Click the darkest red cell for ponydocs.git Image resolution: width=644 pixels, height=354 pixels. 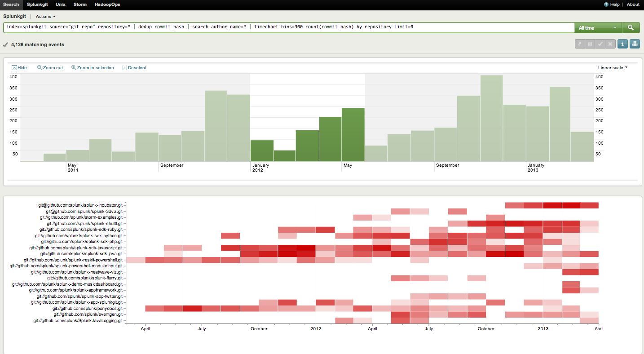[193, 308]
